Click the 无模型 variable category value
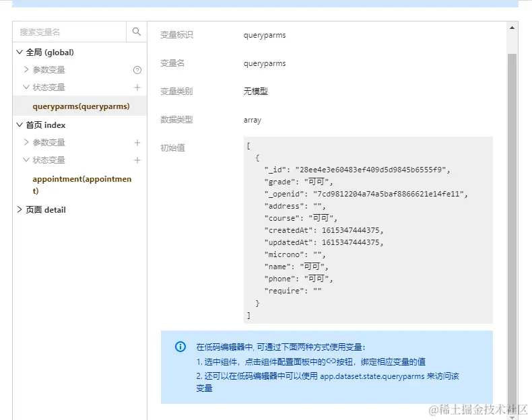 click(x=255, y=91)
